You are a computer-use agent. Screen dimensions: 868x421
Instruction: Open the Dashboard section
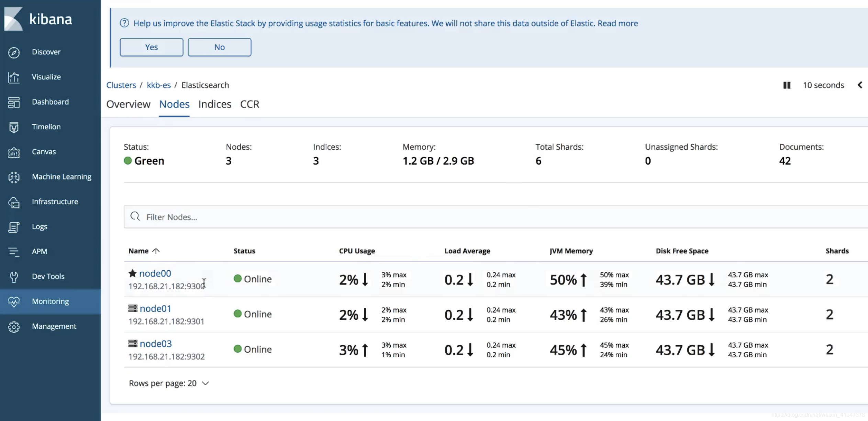click(x=50, y=101)
